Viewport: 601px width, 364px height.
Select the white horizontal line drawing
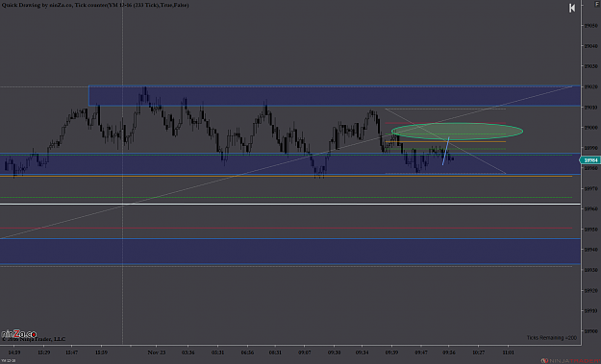[x=290, y=205]
